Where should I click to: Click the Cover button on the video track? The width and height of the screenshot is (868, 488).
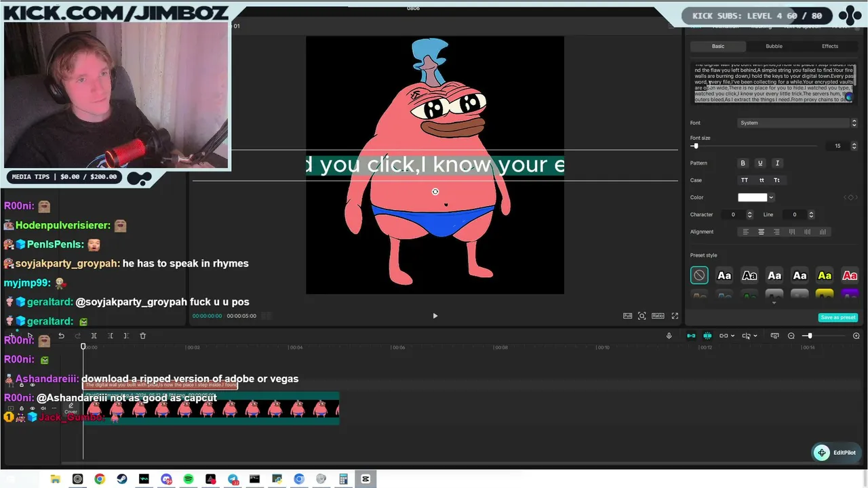coord(71,409)
